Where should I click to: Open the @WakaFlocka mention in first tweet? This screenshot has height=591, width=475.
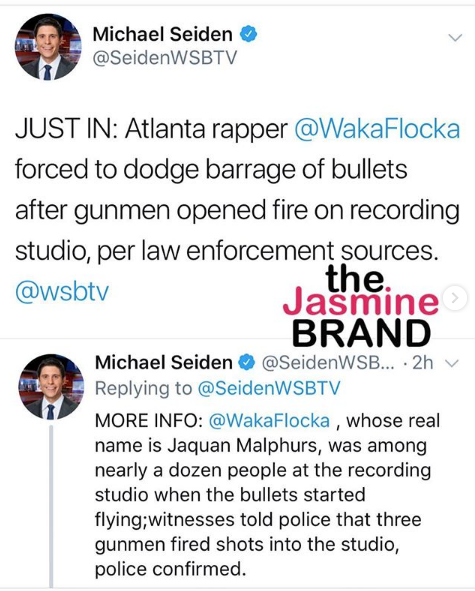pyautogui.click(x=377, y=129)
